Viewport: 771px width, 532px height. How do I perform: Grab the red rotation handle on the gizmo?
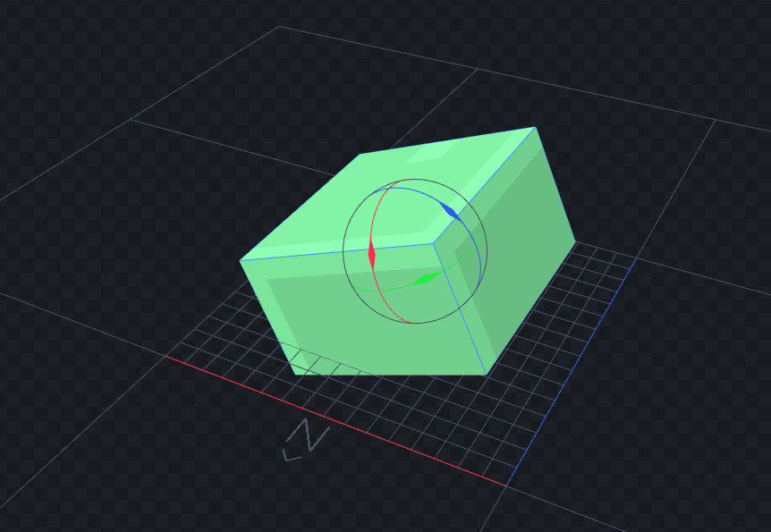coord(372,254)
